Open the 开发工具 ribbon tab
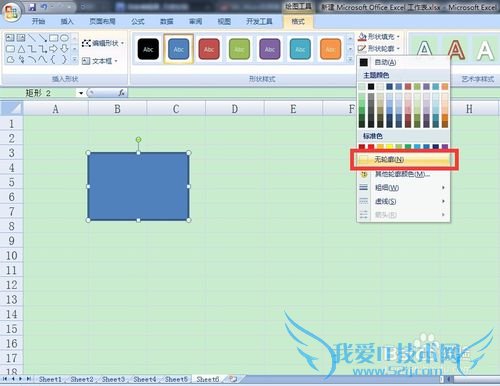500x386 pixels. coord(259,21)
